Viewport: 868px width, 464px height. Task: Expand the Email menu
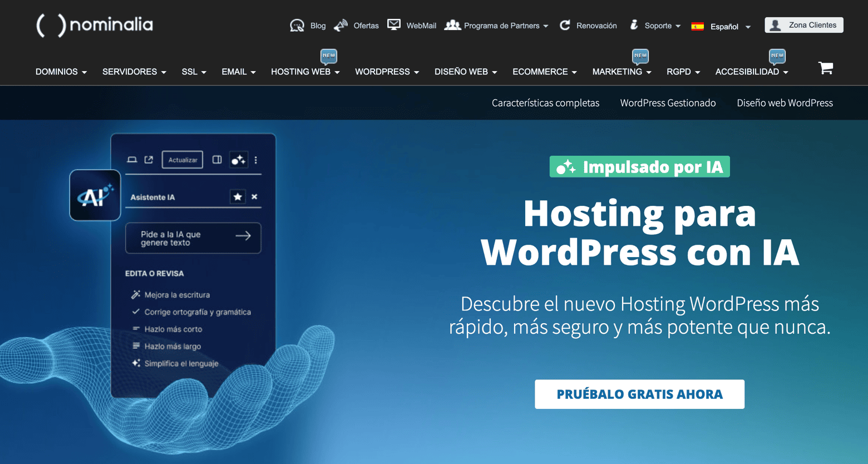click(x=239, y=72)
